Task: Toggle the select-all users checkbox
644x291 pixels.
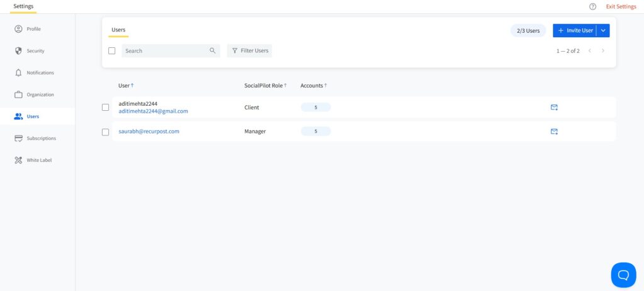Action: [x=112, y=50]
